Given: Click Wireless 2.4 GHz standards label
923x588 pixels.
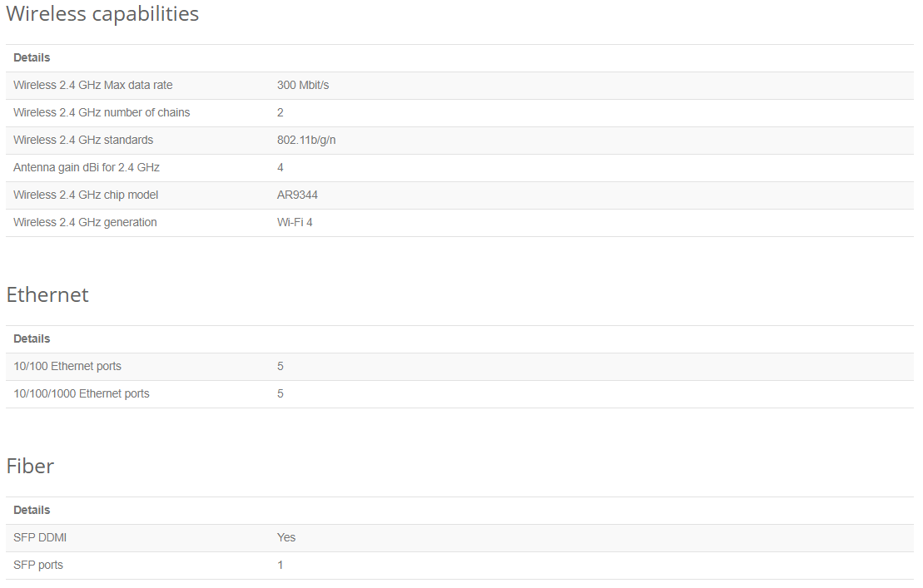Looking at the screenshot, I should (83, 140).
